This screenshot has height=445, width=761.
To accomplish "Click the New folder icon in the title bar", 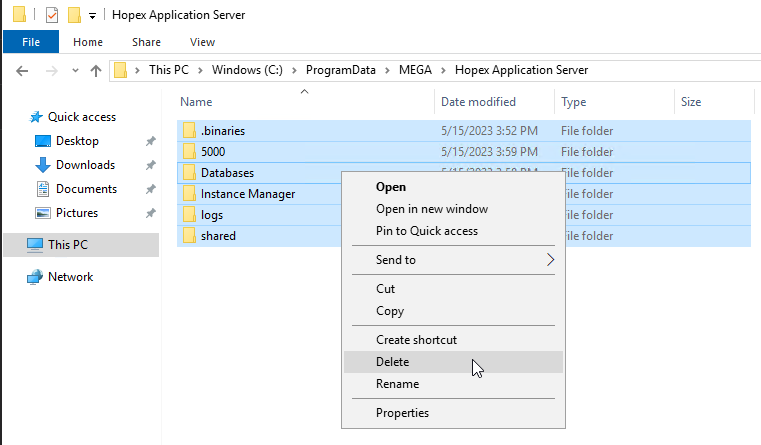I will pyautogui.click(x=74, y=15).
